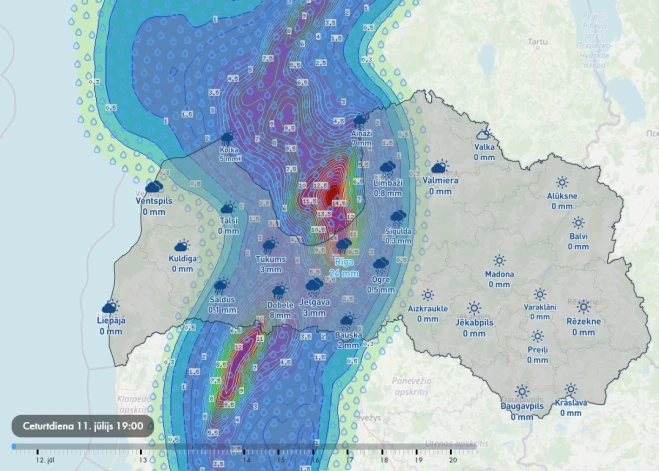Click the sunny icon at Rēzekne

tap(583, 307)
